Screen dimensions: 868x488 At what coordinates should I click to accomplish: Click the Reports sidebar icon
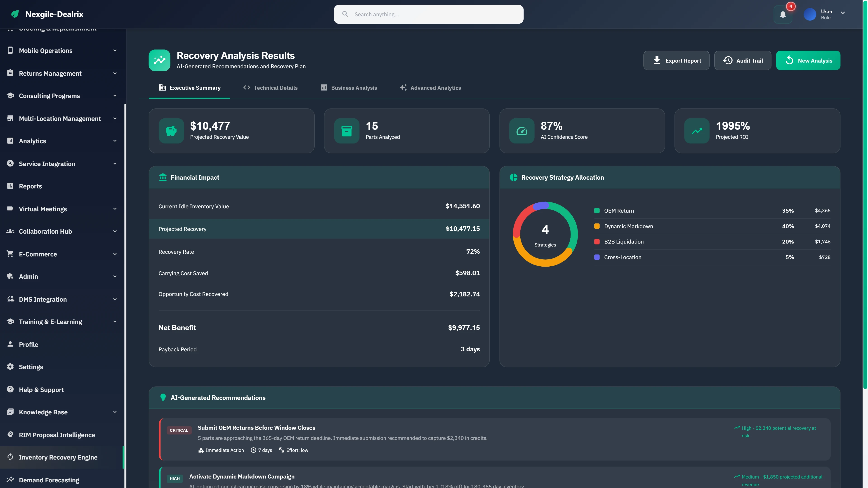[10, 186]
